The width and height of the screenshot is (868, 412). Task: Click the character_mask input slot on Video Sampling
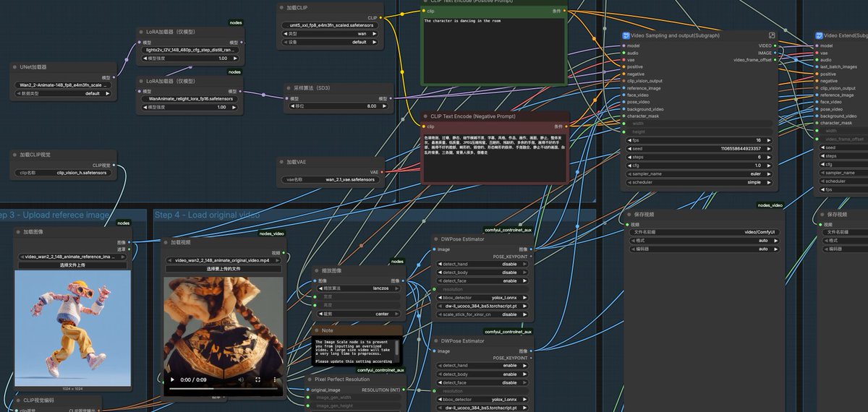623,116
